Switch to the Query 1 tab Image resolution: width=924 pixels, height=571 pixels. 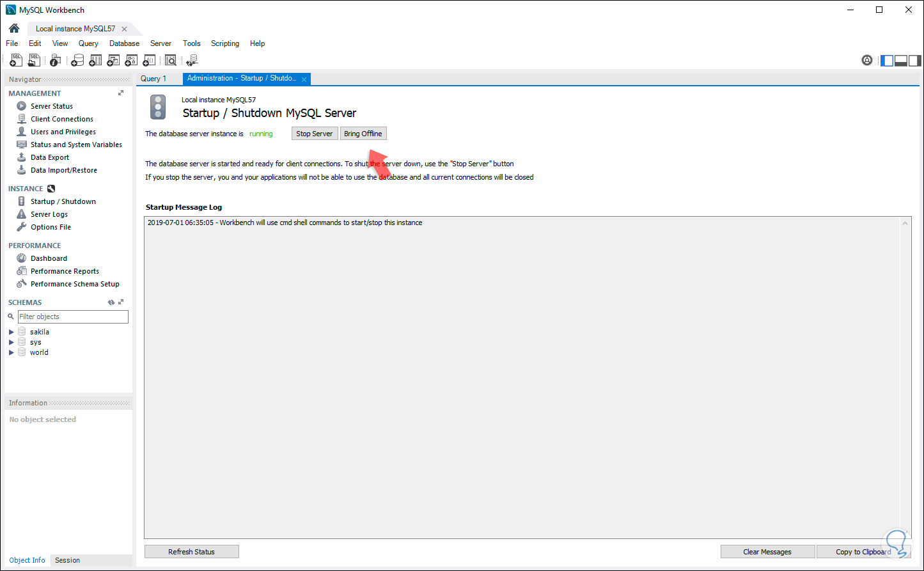153,79
